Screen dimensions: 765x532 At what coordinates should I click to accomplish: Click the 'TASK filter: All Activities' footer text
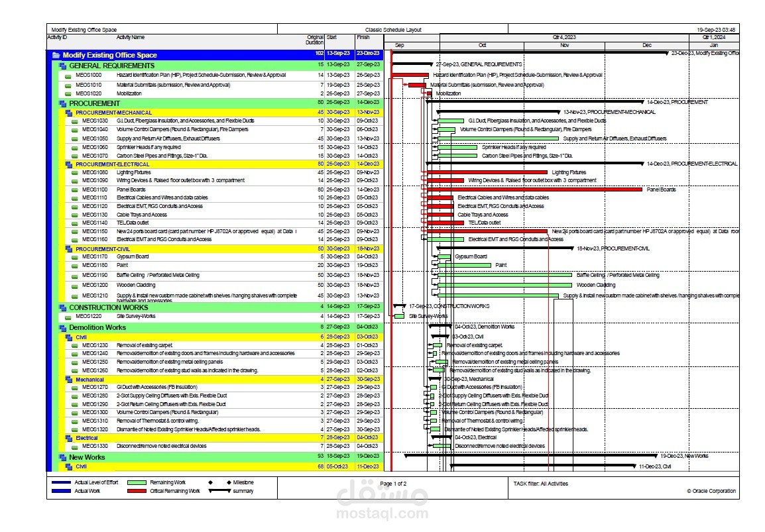coord(540,484)
